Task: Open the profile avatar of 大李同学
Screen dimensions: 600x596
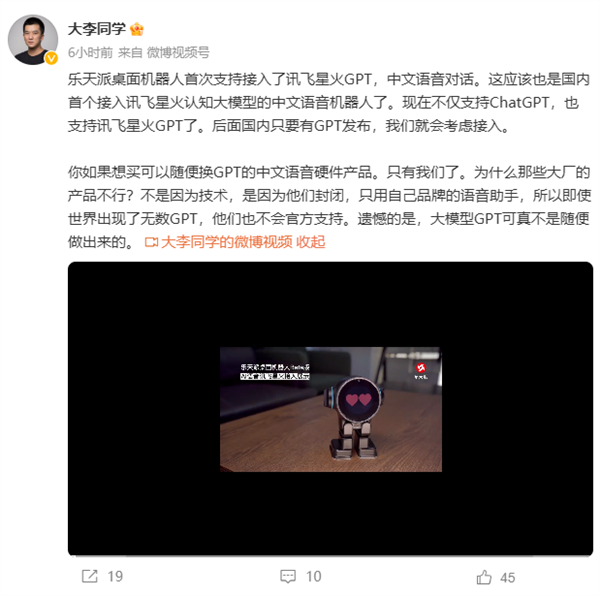Action: coord(33,40)
